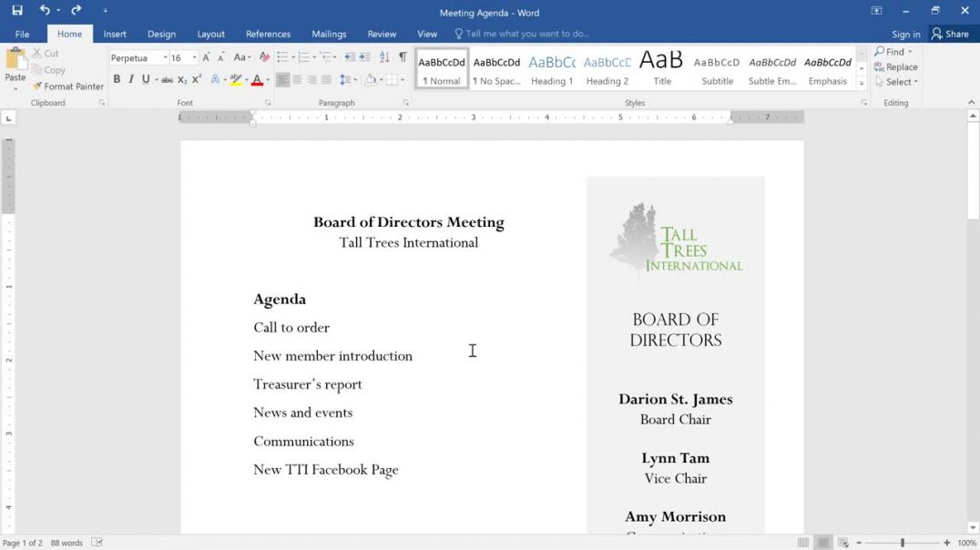980x550 pixels.
Task: Open the numbering list dropdown
Action: pos(314,57)
